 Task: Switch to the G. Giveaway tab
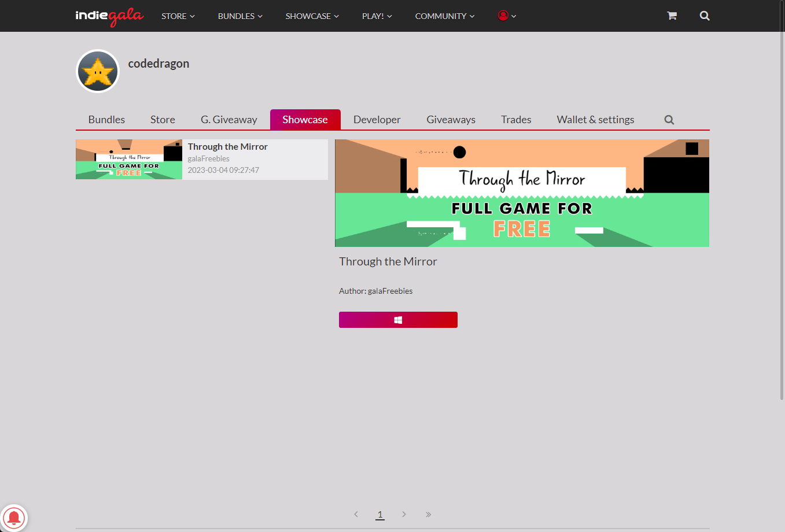[229, 120]
